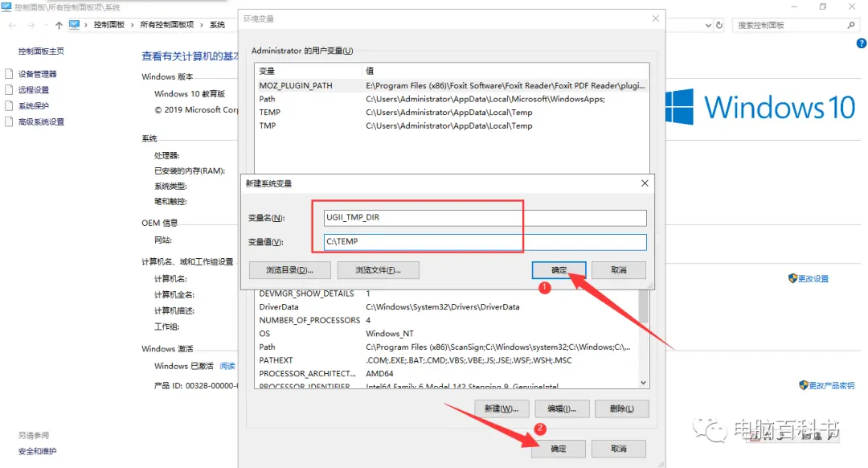Select the PATHEXT system variable row
Screen dimensions: 868x468
pos(446,360)
